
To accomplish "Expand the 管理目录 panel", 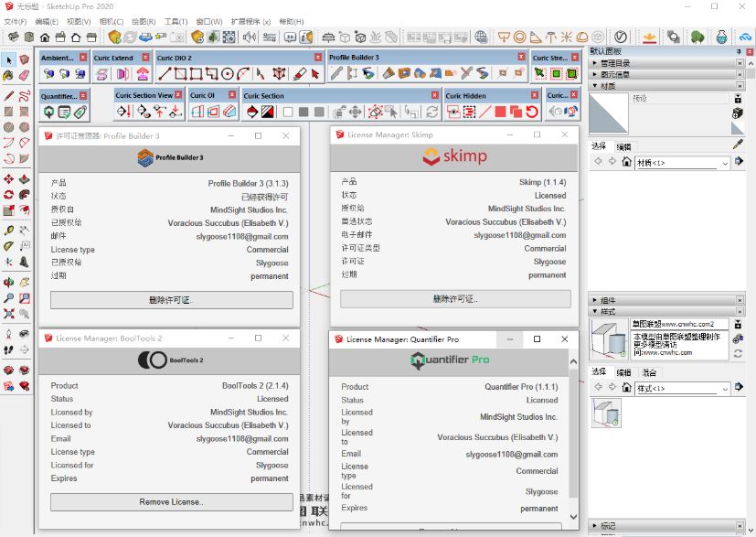I will pos(666,63).
